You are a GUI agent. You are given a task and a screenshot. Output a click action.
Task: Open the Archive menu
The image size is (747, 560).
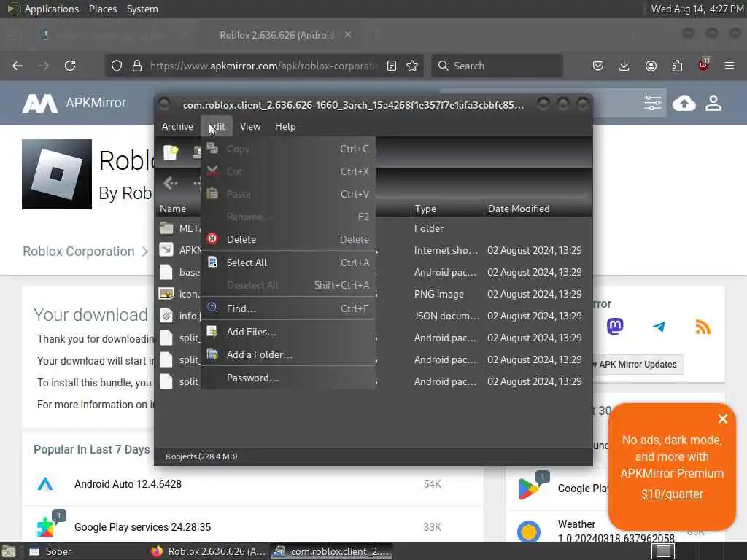coord(177,127)
